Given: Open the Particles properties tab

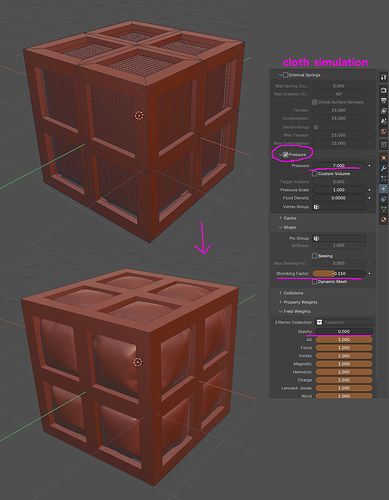Looking at the screenshot, I should click(383, 179).
